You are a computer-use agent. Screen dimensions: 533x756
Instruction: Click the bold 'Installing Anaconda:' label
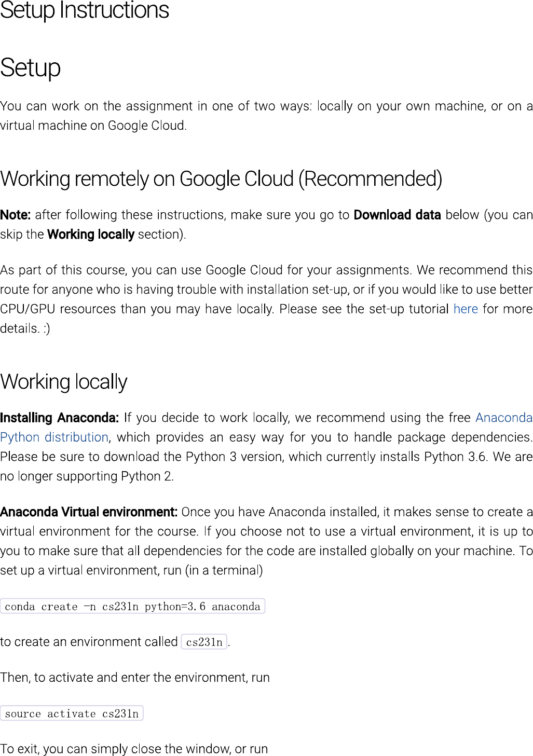(x=59, y=418)
